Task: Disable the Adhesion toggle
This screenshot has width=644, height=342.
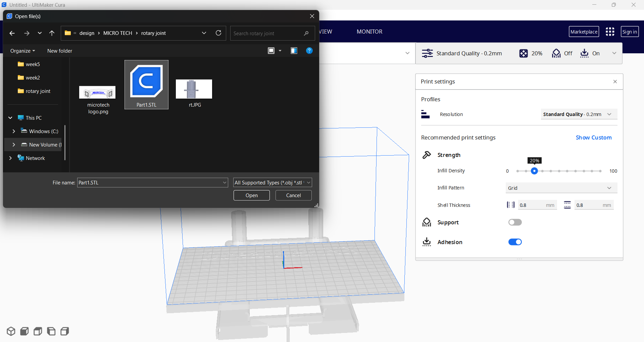Action: tap(515, 242)
